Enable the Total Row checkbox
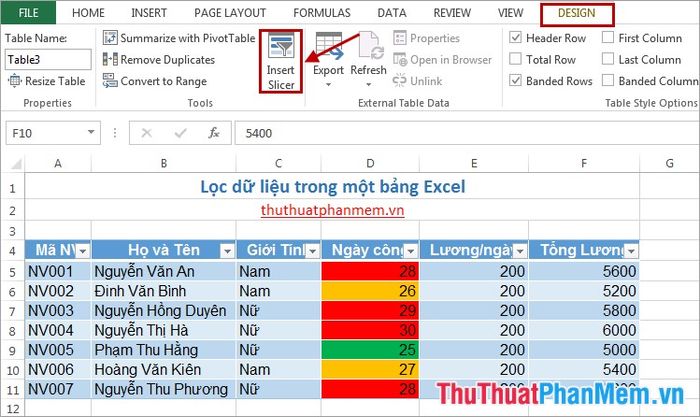 click(515, 59)
